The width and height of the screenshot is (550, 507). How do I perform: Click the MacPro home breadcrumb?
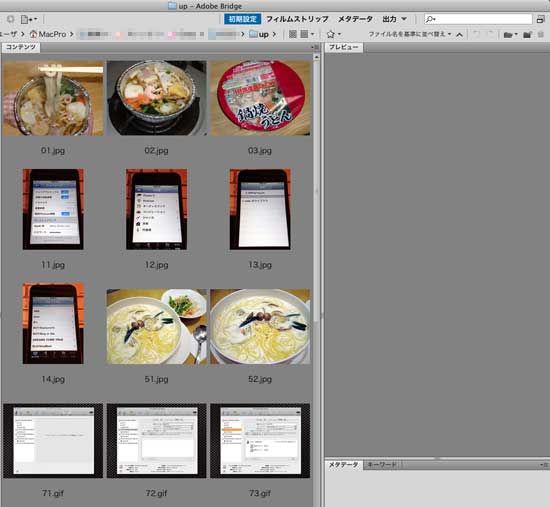click(48, 34)
